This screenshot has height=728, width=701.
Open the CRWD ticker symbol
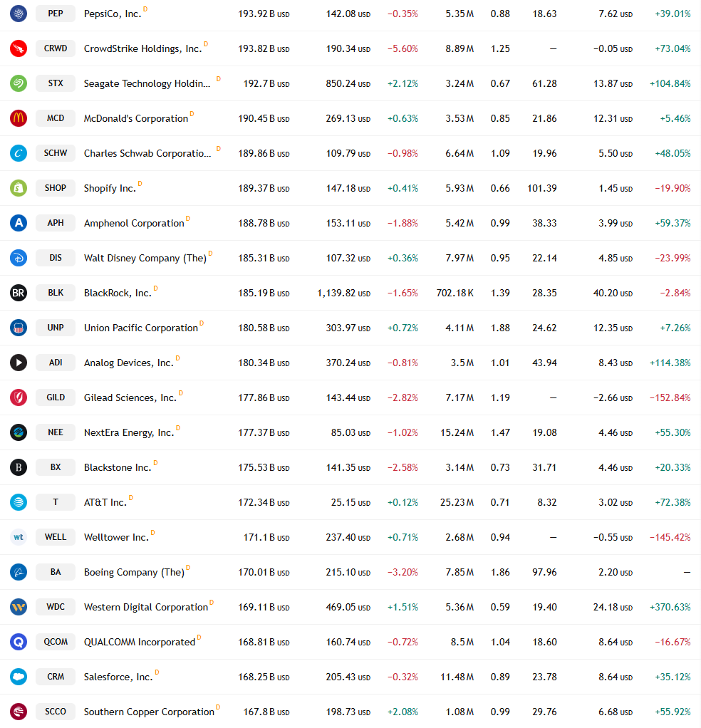click(56, 48)
